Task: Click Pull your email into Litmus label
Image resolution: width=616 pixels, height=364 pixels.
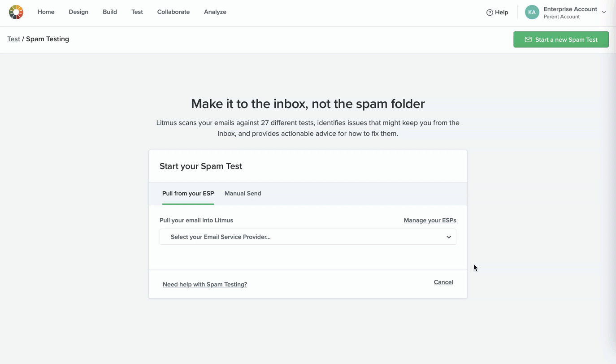Action: coord(196,220)
